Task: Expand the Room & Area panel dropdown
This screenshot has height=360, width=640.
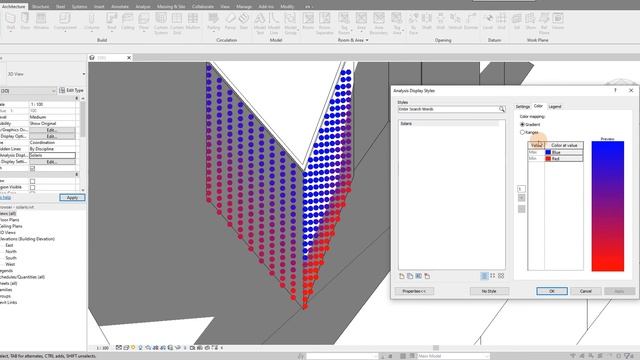Action: [x=367, y=40]
